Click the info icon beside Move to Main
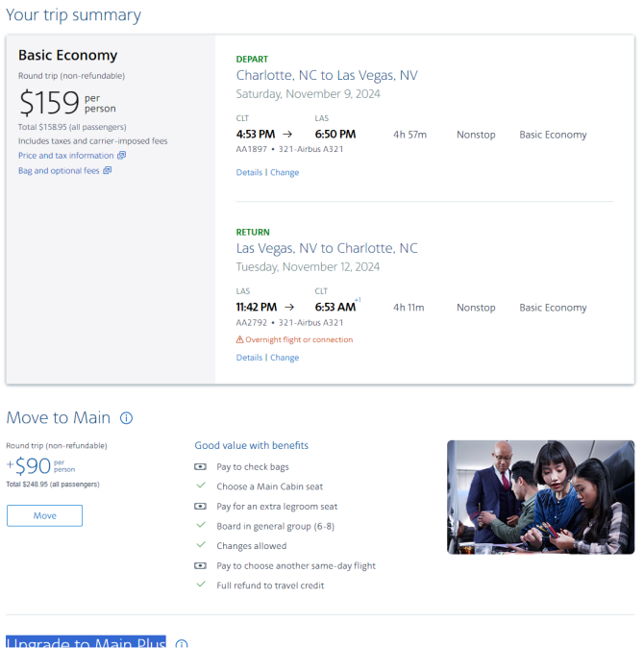Viewport: 644px width, 648px height. tap(127, 418)
